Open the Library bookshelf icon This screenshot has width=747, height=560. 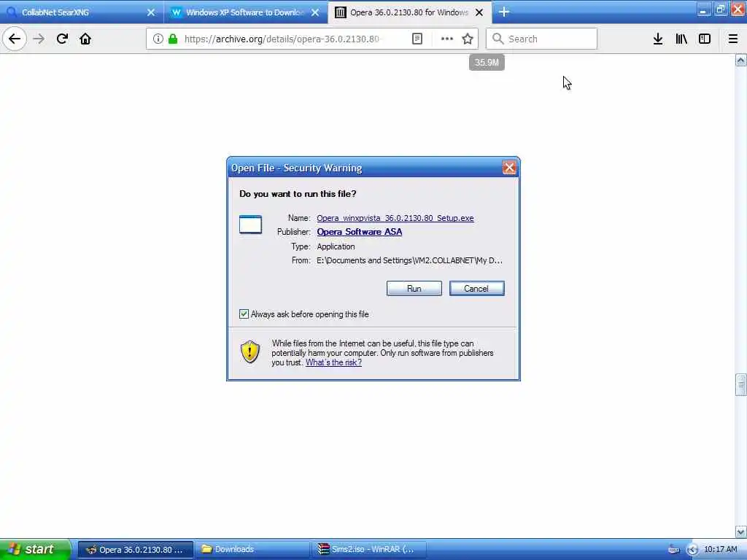(681, 39)
